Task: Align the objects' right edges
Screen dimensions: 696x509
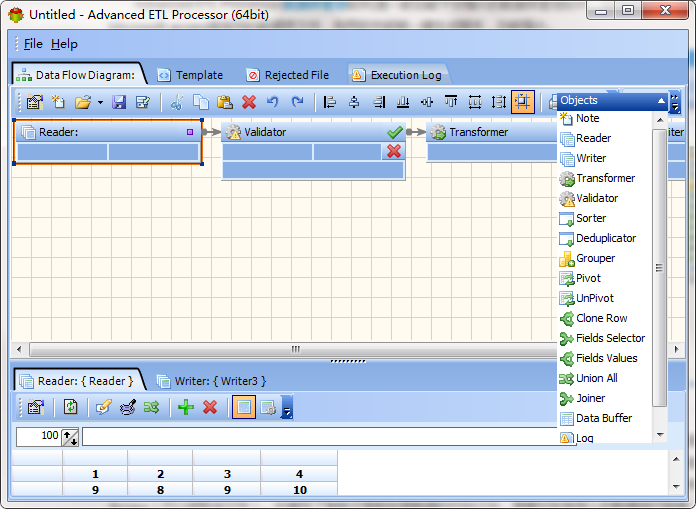Action: (379, 102)
